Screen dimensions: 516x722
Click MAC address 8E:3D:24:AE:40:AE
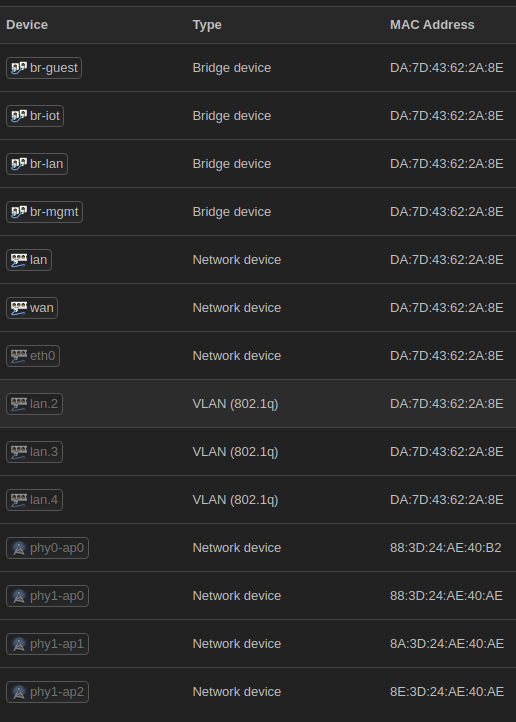pyautogui.click(x=447, y=692)
